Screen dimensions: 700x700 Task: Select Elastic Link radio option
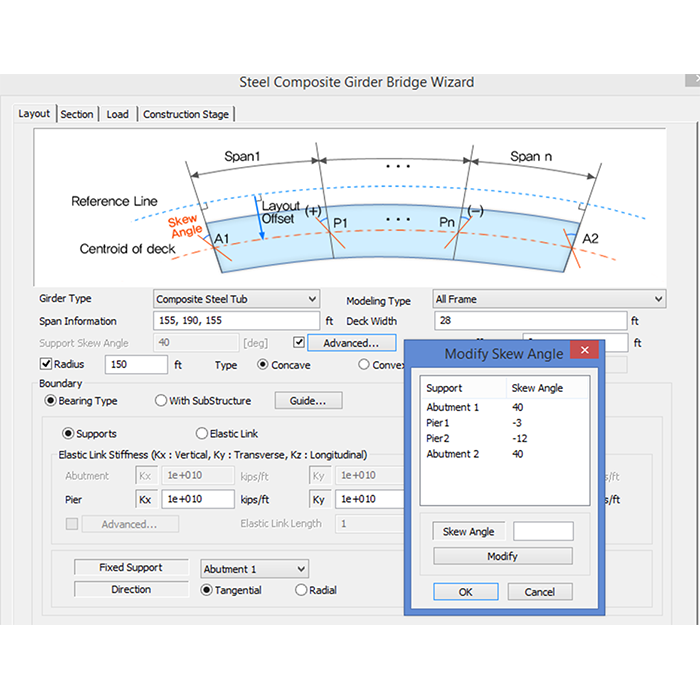coord(202,434)
